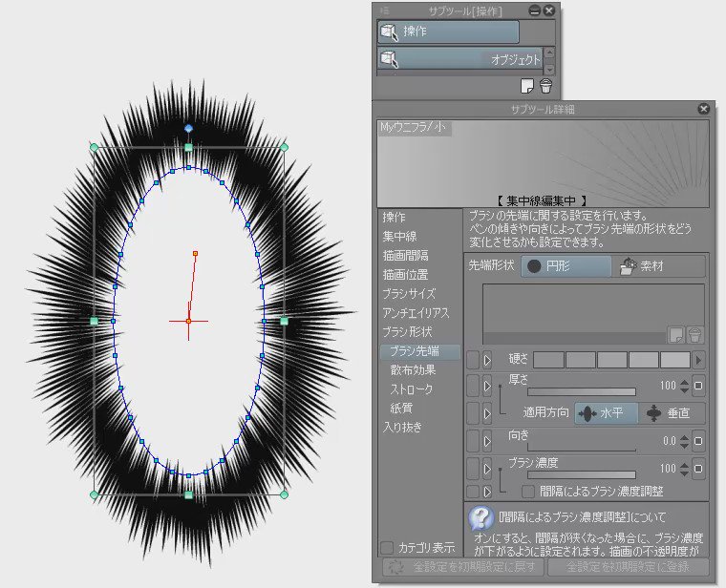Screen dimensions: 726x588
Task: Increase or decrease the 向き value stepper
Action: pyautogui.click(x=684, y=441)
